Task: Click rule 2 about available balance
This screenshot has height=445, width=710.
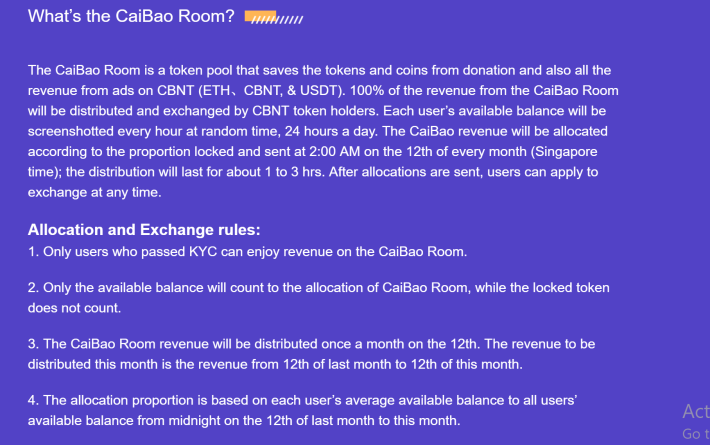Action: click(318, 297)
